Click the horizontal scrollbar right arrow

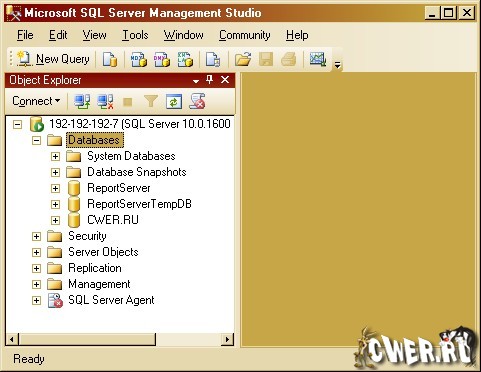[x=227, y=340]
